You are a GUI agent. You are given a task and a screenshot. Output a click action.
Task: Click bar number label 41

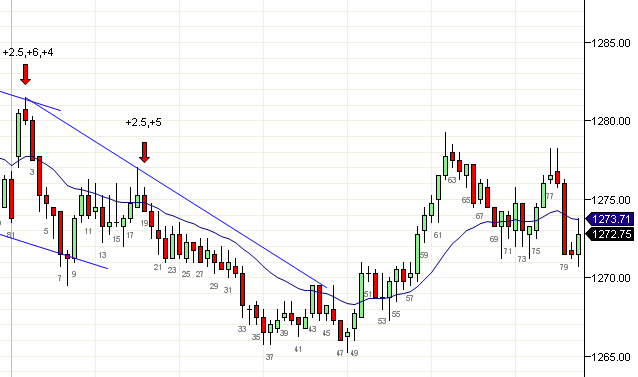298,349
